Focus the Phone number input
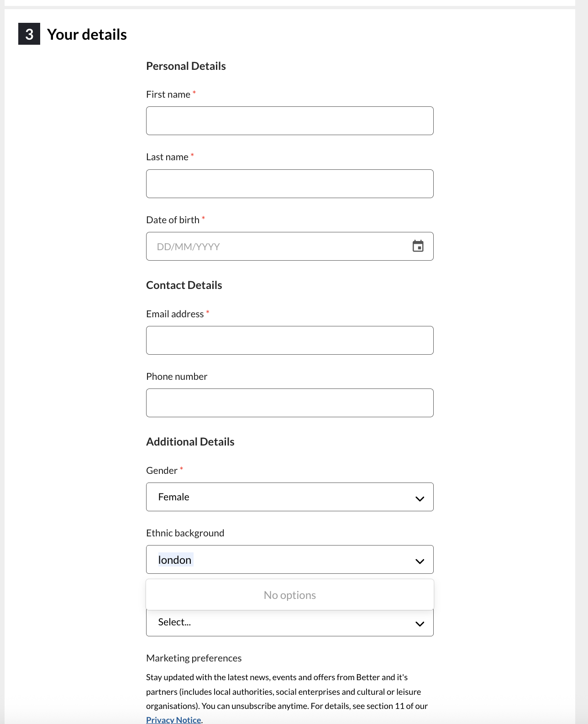This screenshot has height=724, width=588. pos(289,403)
